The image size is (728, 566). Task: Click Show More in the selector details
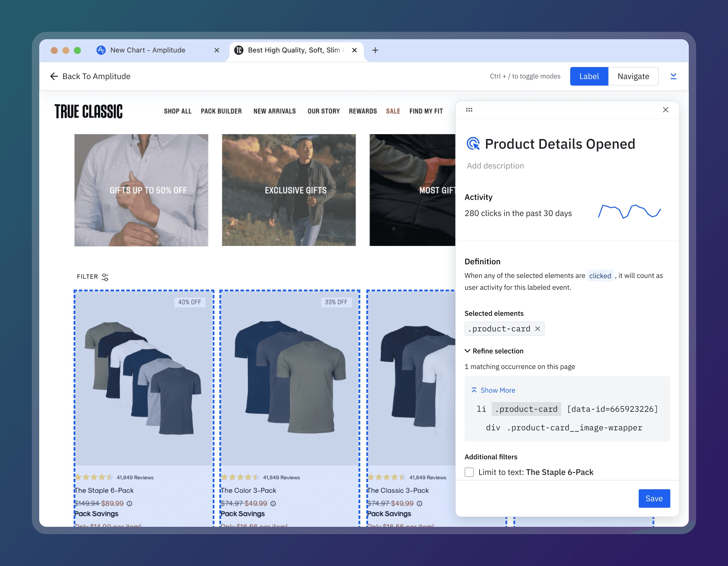pyautogui.click(x=497, y=390)
